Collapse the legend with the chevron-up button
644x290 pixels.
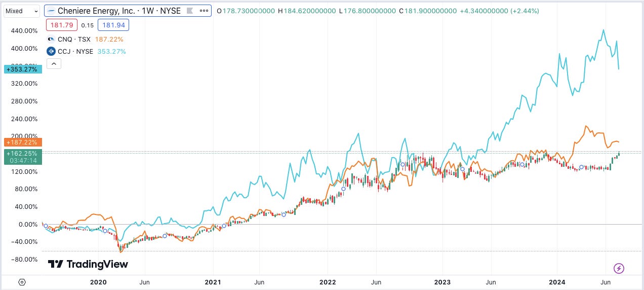(53, 63)
